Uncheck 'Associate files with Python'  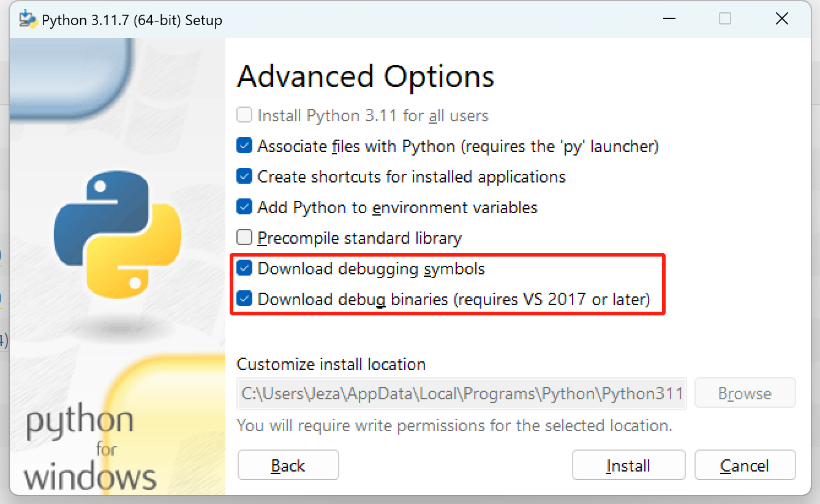point(244,145)
